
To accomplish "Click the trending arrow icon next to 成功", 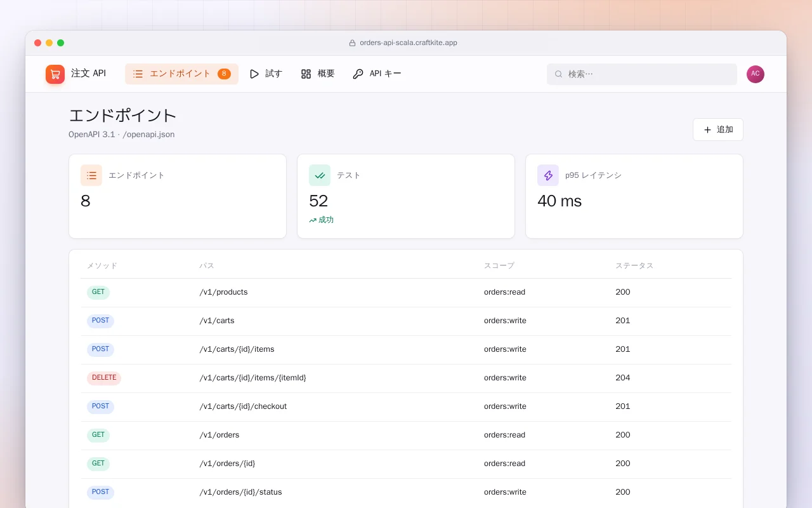I will coord(313,220).
